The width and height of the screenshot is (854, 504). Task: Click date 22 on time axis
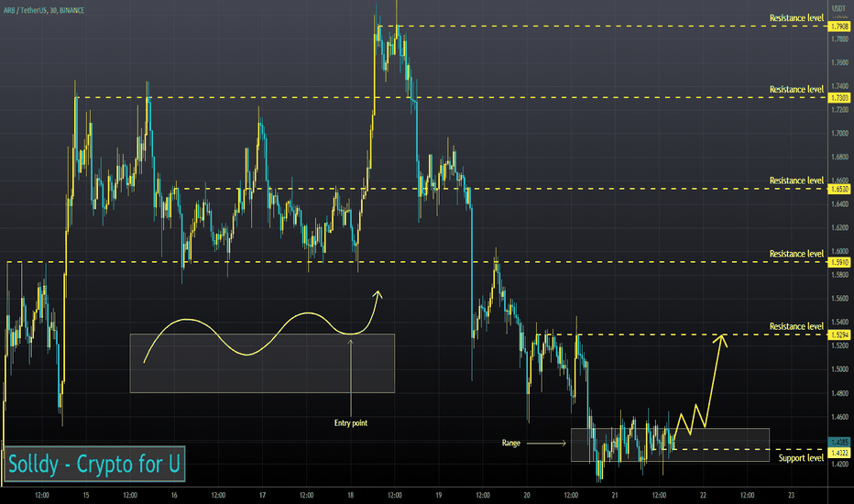tap(703, 495)
